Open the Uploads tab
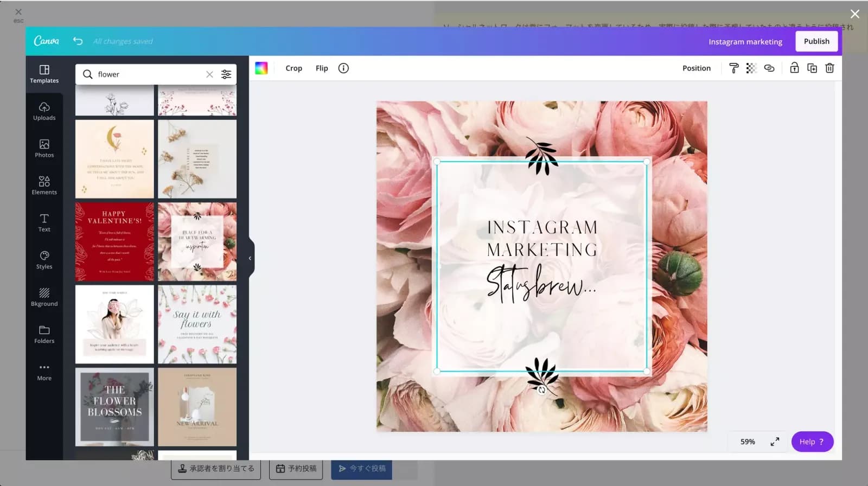 (44, 111)
